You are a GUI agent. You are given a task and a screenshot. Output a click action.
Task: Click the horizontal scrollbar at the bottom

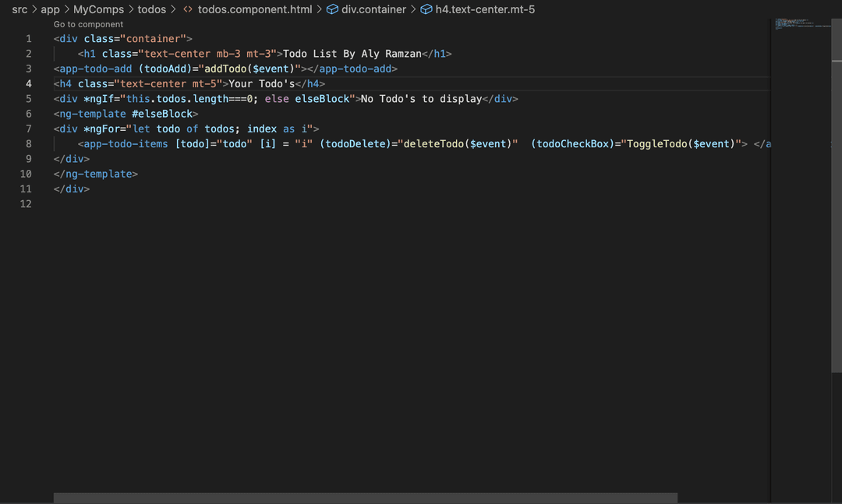click(365, 498)
